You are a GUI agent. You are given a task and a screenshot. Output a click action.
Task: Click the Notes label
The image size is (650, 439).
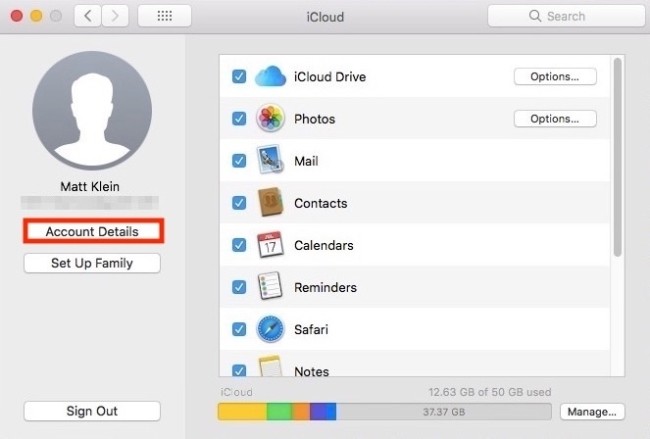312,371
